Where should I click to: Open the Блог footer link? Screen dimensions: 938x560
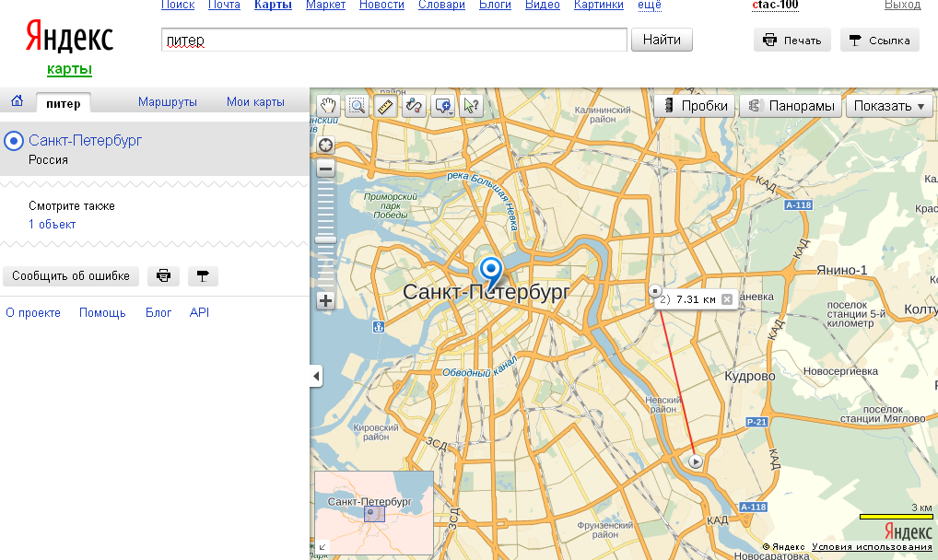tap(158, 312)
